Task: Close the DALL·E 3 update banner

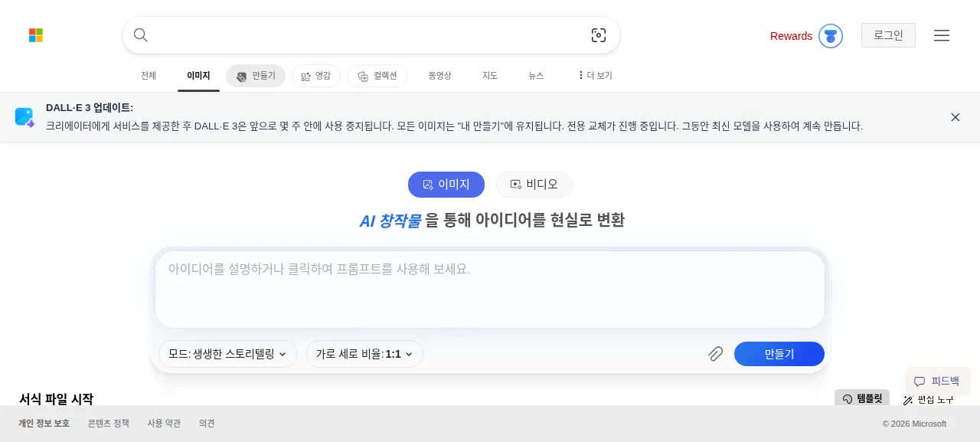Action: 955,117
